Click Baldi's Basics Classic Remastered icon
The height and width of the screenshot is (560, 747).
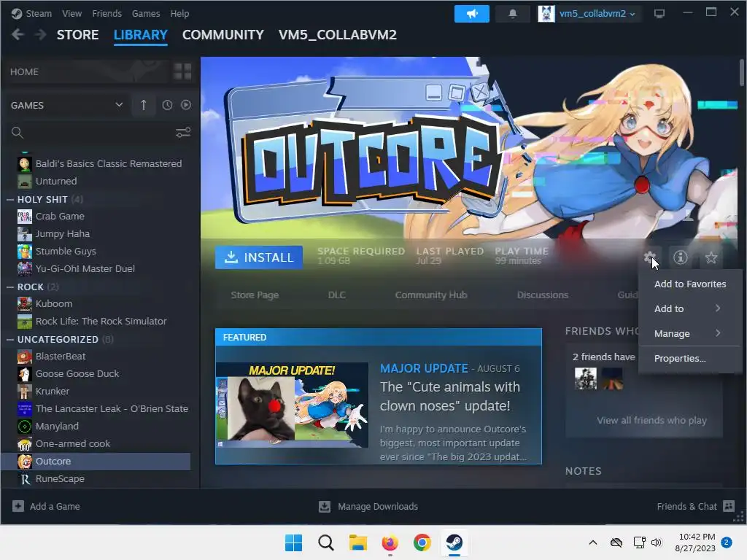pos(25,164)
